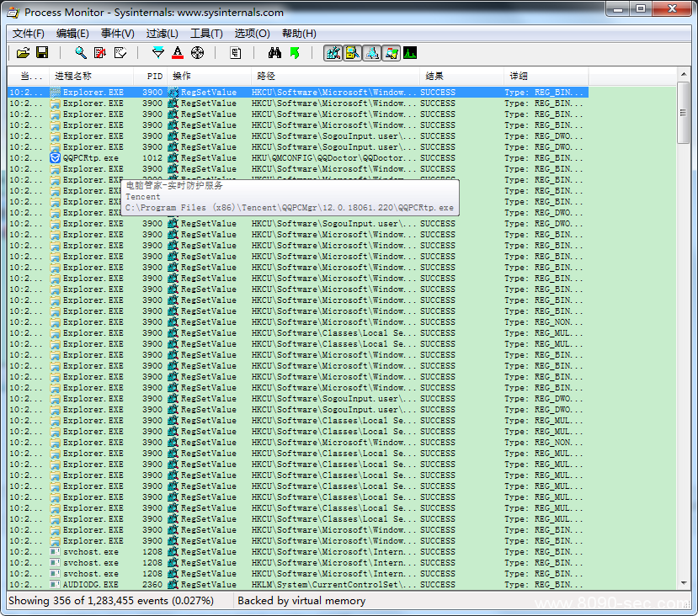Save events using the floppy disk icon
This screenshot has height=616, width=698.
(42, 53)
